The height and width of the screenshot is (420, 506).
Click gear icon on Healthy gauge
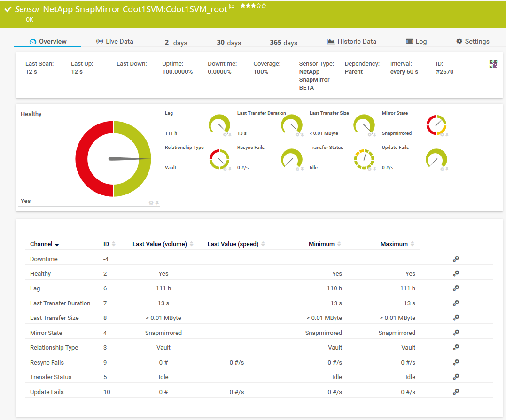[151, 203]
